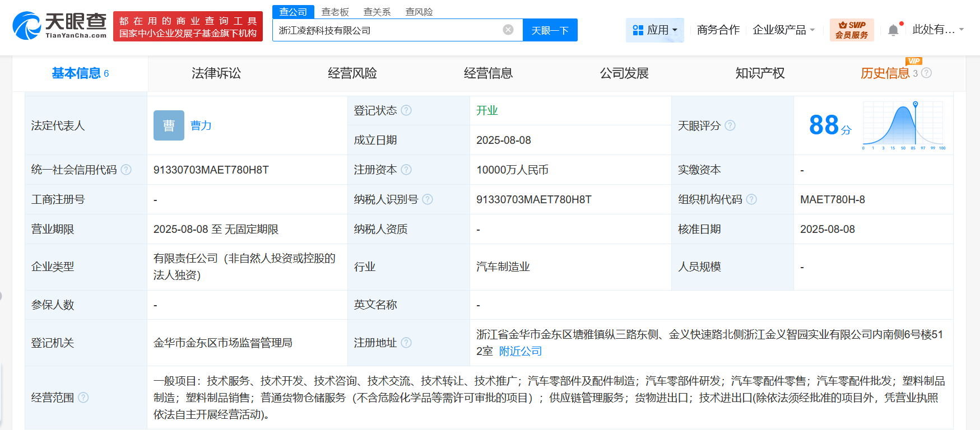Select the 10000万人民币 registered capital value
This screenshot has width=980, height=430.
point(512,170)
